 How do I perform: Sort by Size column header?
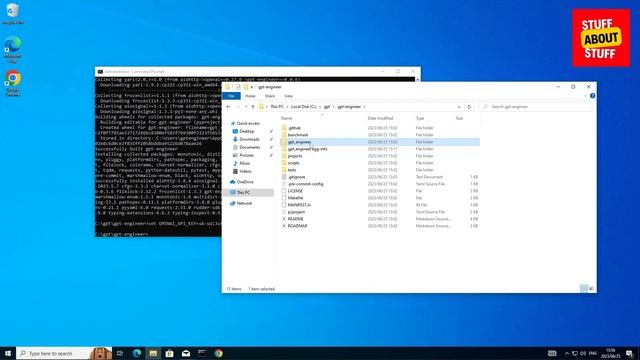point(459,118)
